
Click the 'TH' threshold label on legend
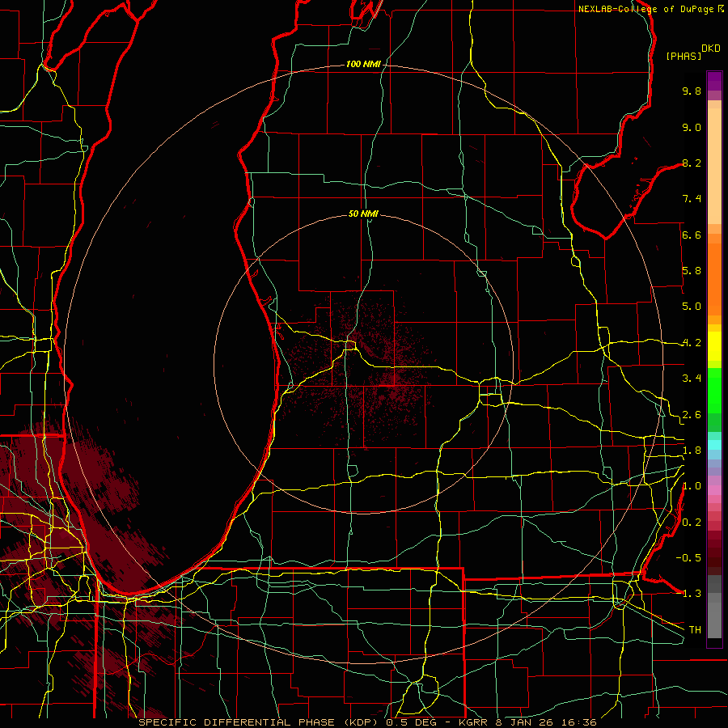[x=695, y=630]
